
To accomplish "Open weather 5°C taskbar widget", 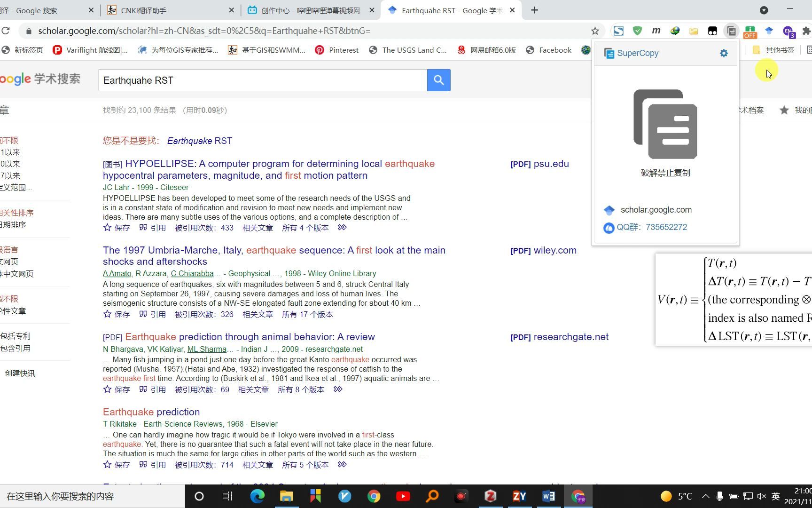I will 676,496.
